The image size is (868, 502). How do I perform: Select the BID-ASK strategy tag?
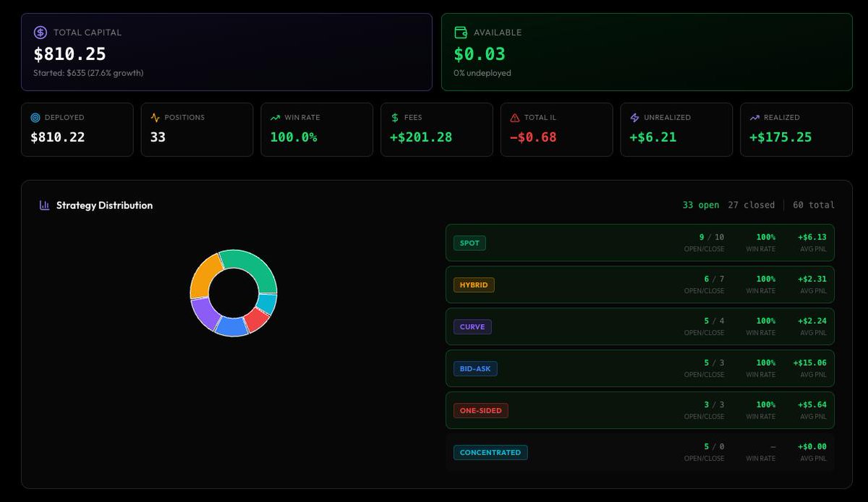pos(475,369)
